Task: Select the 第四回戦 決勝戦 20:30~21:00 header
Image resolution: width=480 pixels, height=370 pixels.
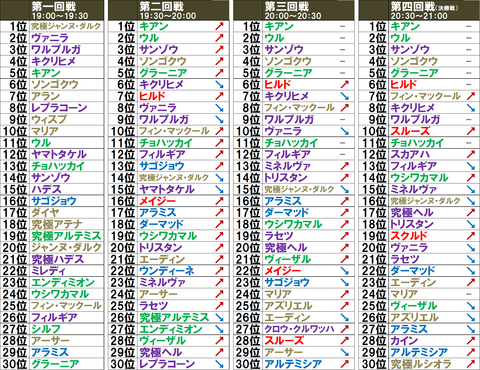Action: pos(419,10)
